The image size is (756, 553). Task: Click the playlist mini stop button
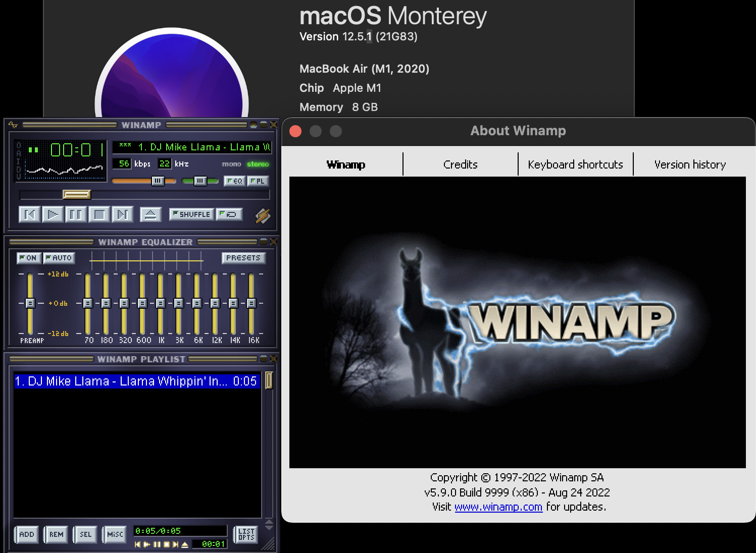point(166,544)
